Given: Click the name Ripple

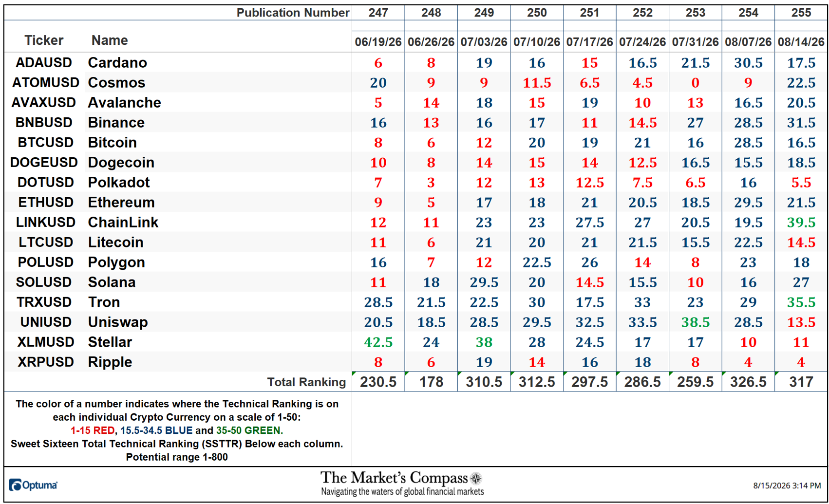Looking at the screenshot, I should point(110,363).
